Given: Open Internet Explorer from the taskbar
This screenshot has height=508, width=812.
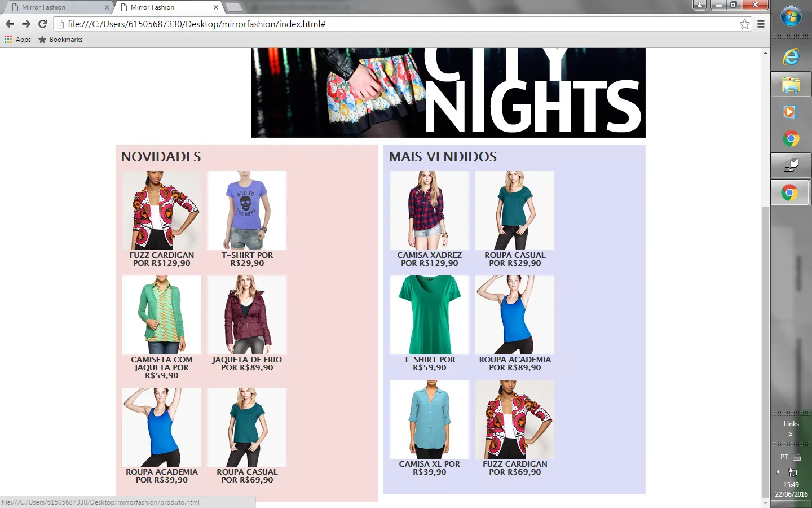Looking at the screenshot, I should 791,56.
